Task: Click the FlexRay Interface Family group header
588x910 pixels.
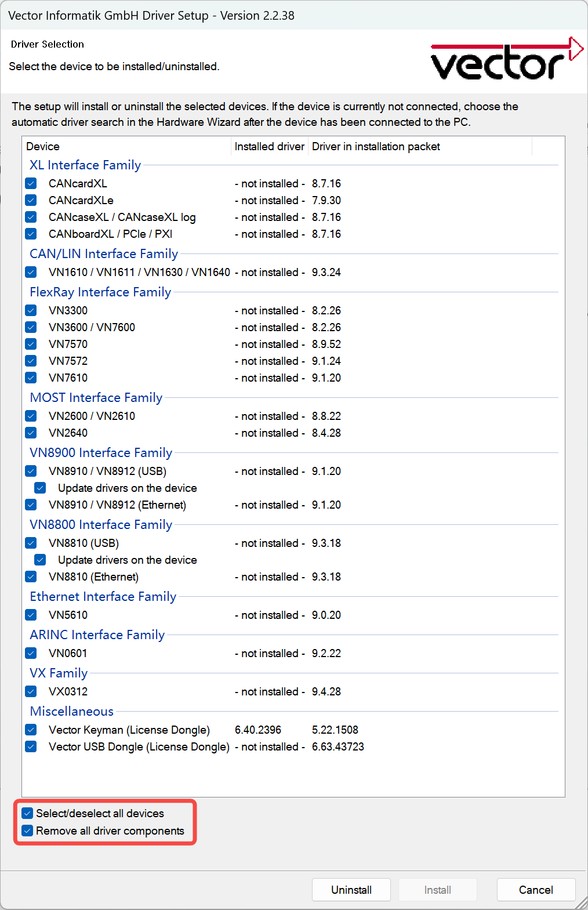Action: [100, 292]
